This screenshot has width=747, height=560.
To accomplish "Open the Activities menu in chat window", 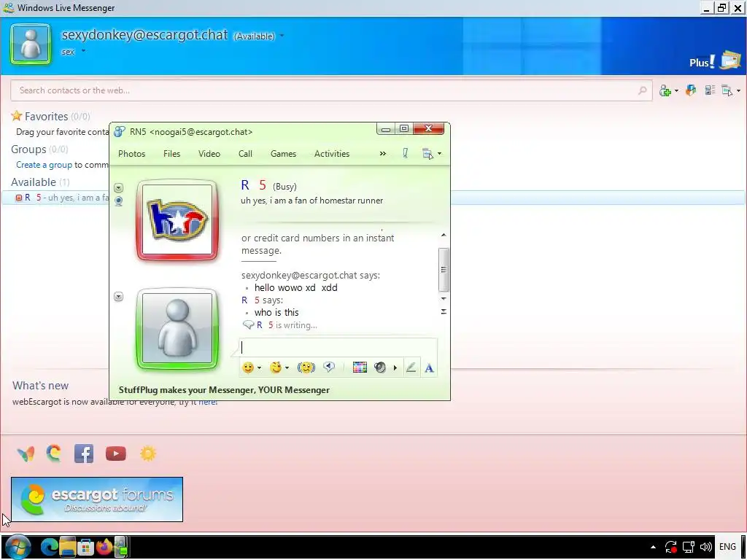I will click(x=332, y=154).
